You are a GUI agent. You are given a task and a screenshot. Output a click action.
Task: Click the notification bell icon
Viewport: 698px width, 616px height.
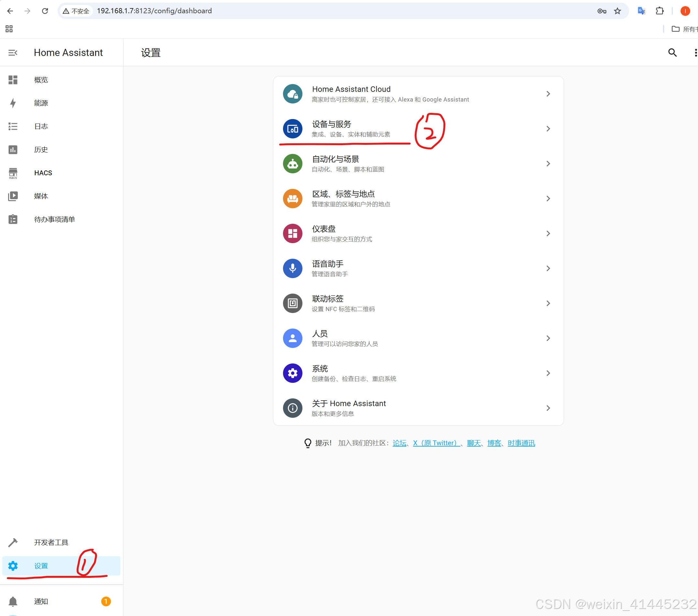coord(13,601)
